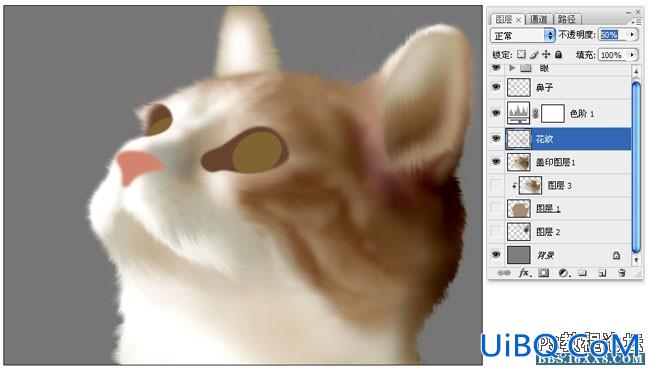Image resolution: width=650 pixels, height=370 pixels.
Task: Open the 不透明度 opacity slider arrow
Action: click(x=632, y=35)
